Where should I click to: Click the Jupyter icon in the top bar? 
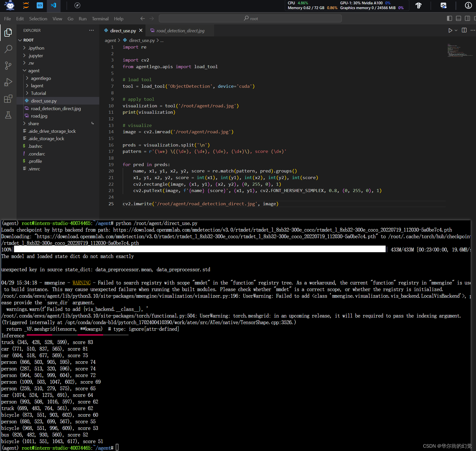[26, 5]
